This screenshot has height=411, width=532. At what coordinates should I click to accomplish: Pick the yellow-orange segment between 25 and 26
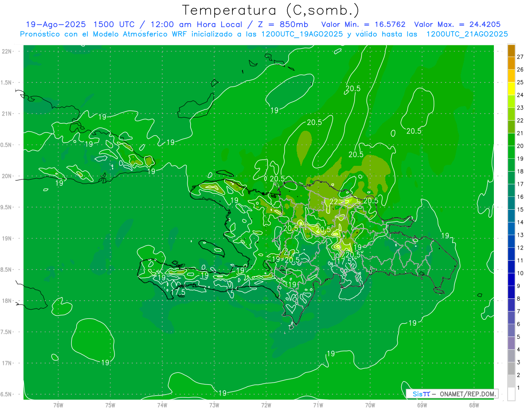click(511, 76)
